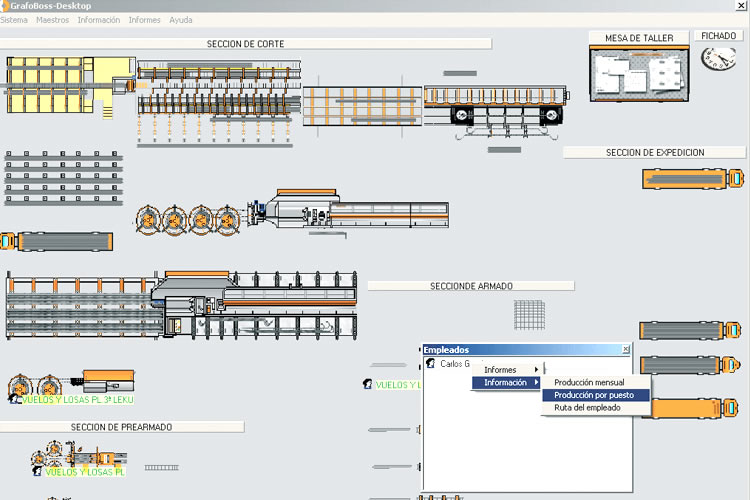Click the mesh grid icon under armado section

pos(528,315)
